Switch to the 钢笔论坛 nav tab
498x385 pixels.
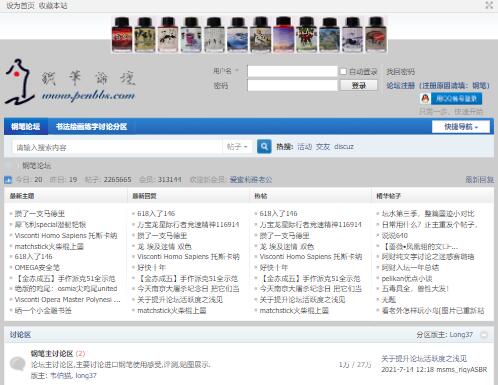point(26,127)
